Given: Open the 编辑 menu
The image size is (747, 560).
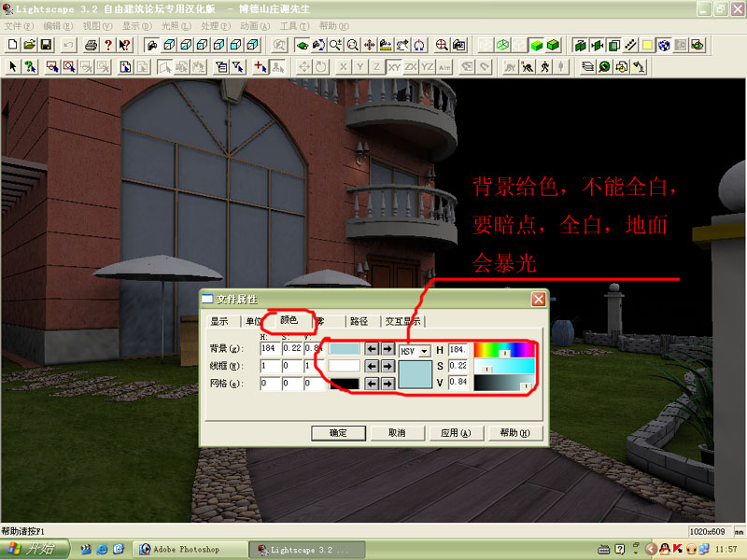Looking at the screenshot, I should (x=58, y=26).
